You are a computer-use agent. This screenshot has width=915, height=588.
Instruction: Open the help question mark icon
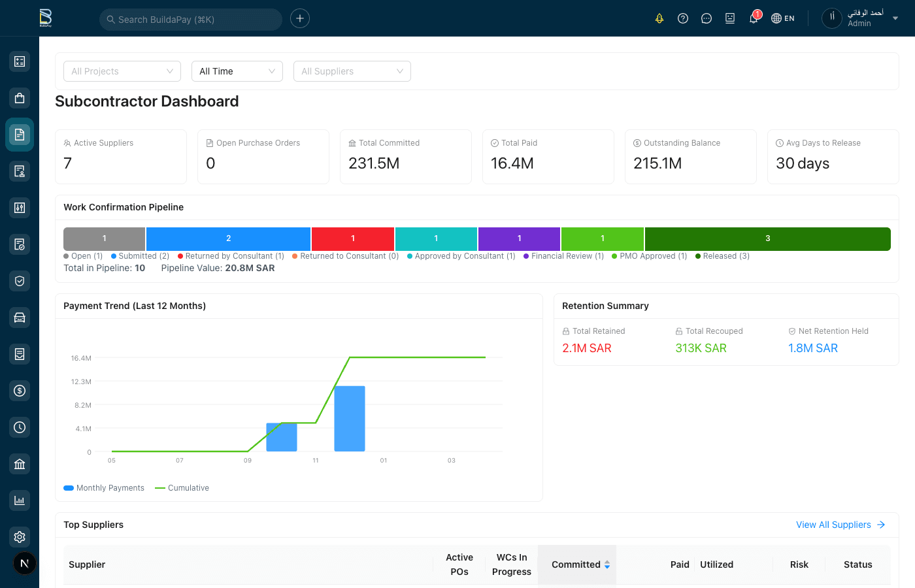(x=683, y=18)
